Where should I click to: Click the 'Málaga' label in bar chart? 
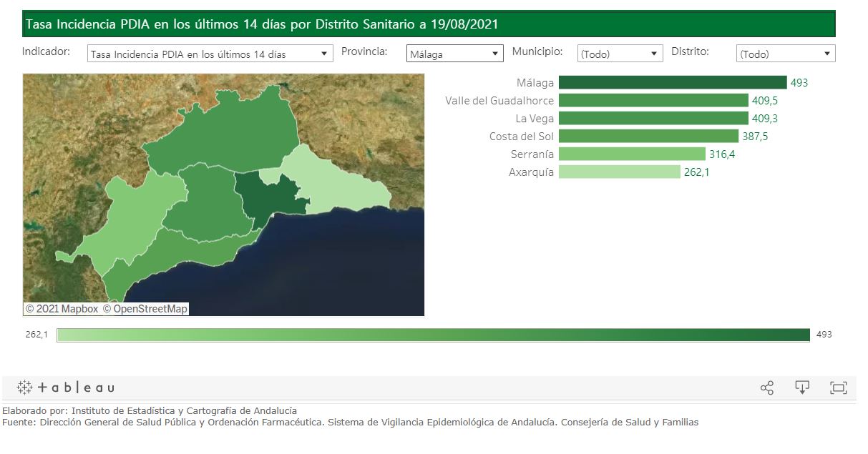coord(535,83)
